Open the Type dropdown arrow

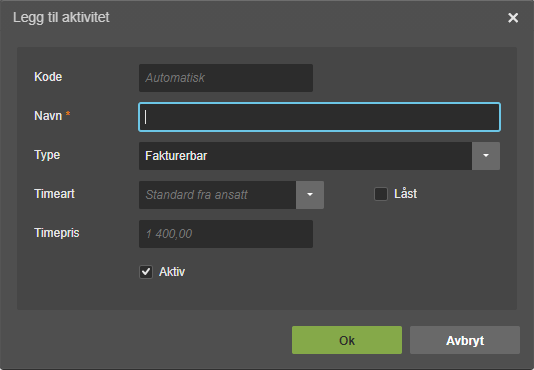pyautogui.click(x=486, y=156)
